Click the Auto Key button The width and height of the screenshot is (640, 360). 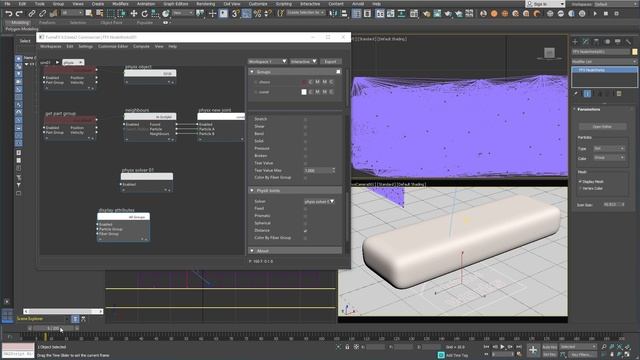coord(550,347)
